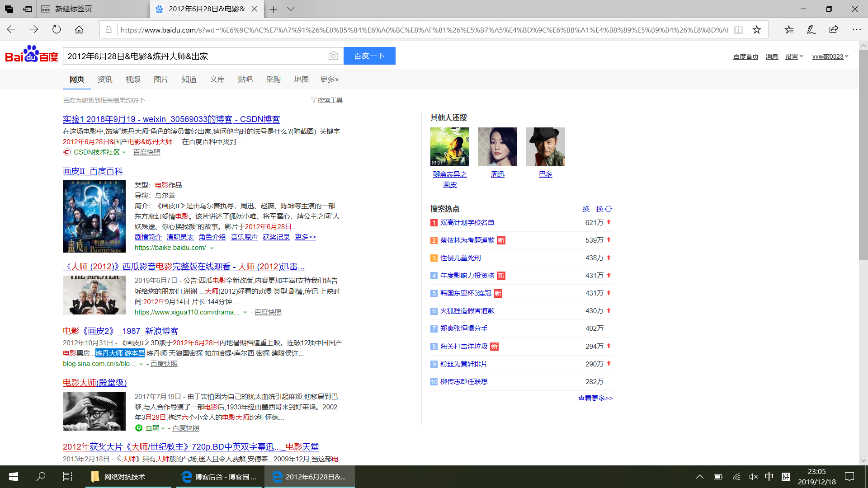Refresh the page with the reload icon
The height and width of the screenshot is (488, 868).
click(57, 30)
